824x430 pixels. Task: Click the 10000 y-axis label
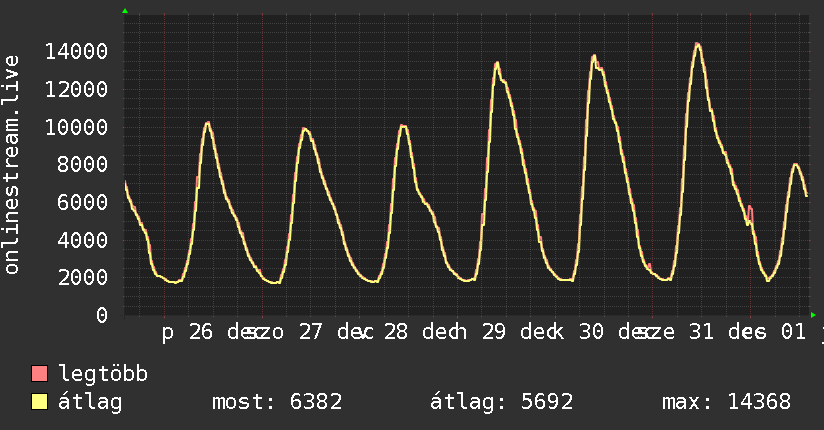pyautogui.click(x=76, y=127)
